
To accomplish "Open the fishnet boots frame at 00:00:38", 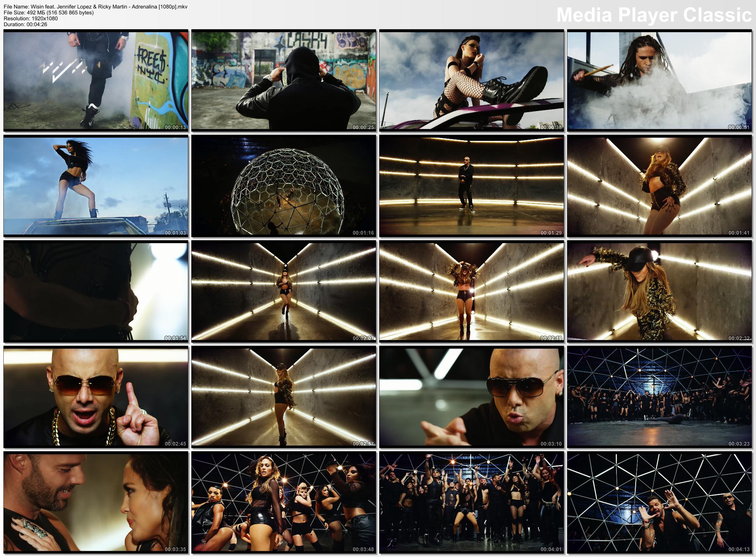I will pos(471,81).
